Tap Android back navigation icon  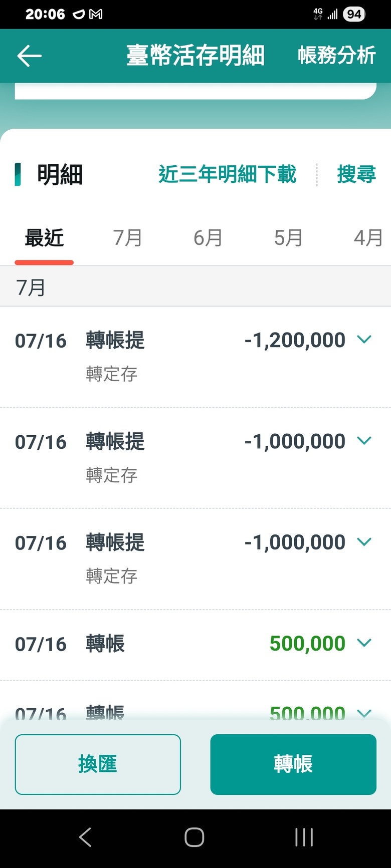[x=86, y=837]
